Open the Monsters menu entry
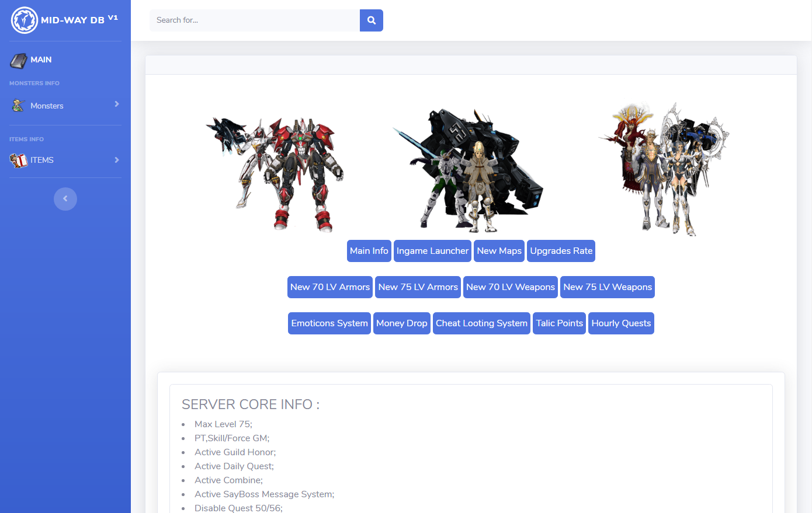 pos(65,106)
